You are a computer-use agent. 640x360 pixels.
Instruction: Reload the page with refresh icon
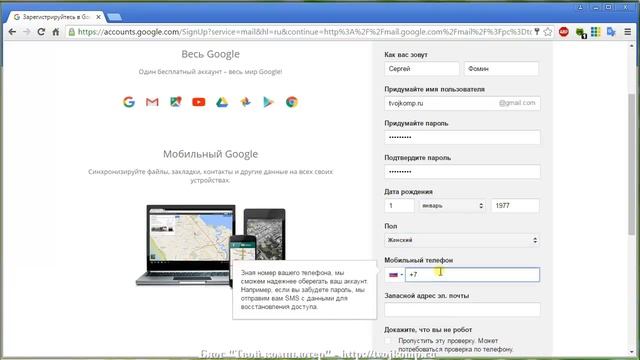tap(41, 31)
